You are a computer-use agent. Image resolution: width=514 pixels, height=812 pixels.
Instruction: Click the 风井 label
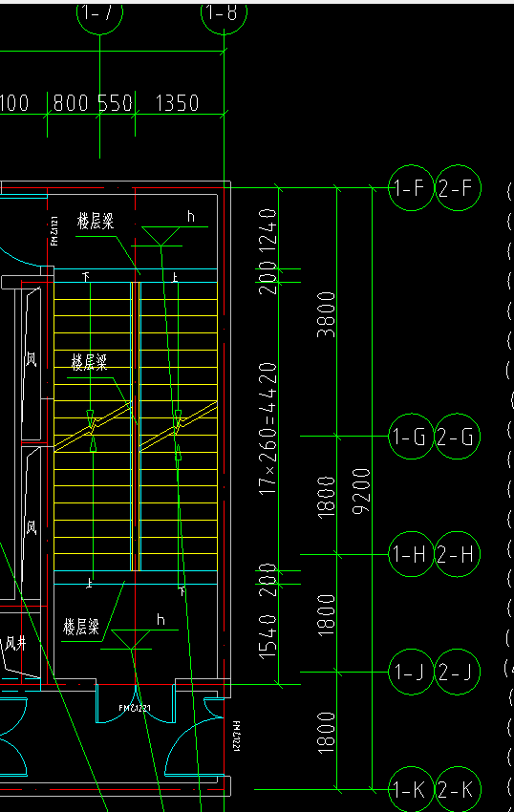pyautogui.click(x=15, y=643)
